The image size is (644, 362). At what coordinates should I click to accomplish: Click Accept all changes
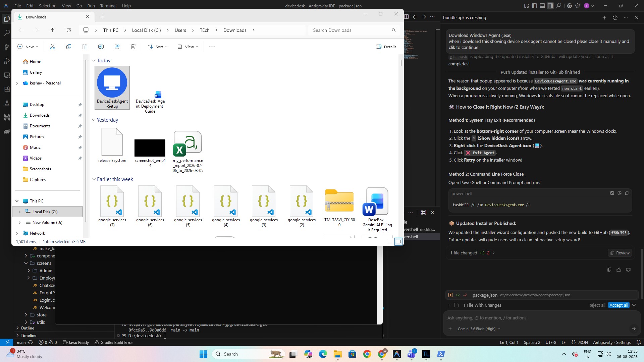tap(619, 305)
